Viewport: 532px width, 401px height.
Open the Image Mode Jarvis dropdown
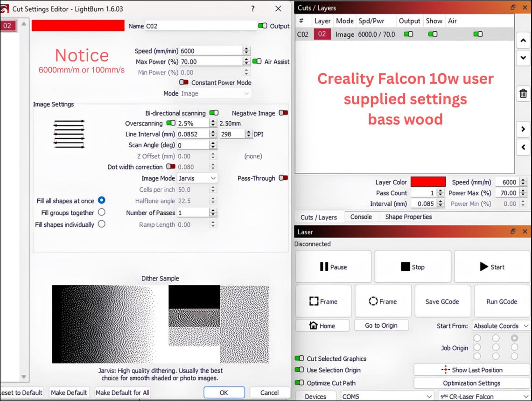(197, 178)
